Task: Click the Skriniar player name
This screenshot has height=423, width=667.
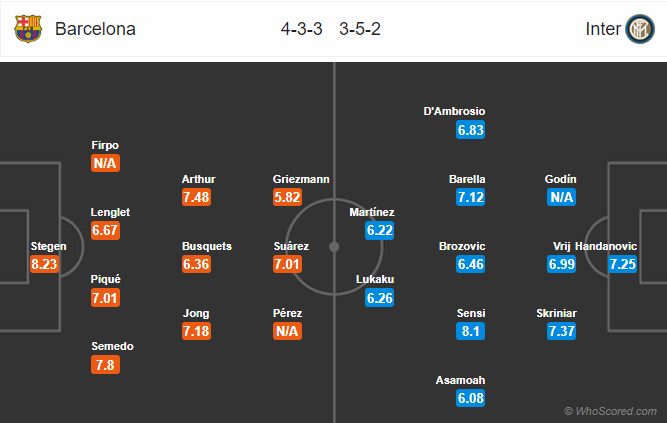Action: [x=556, y=313]
